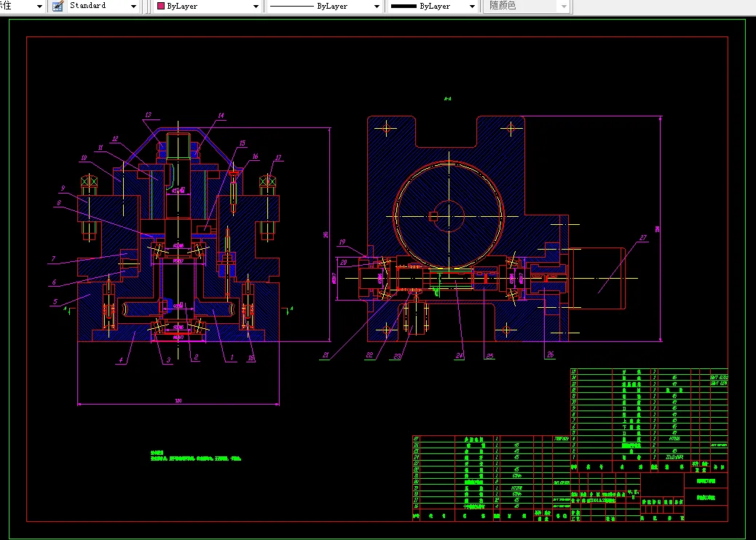Select the A-A section view label
This screenshot has width=756, height=540.
[x=447, y=99]
